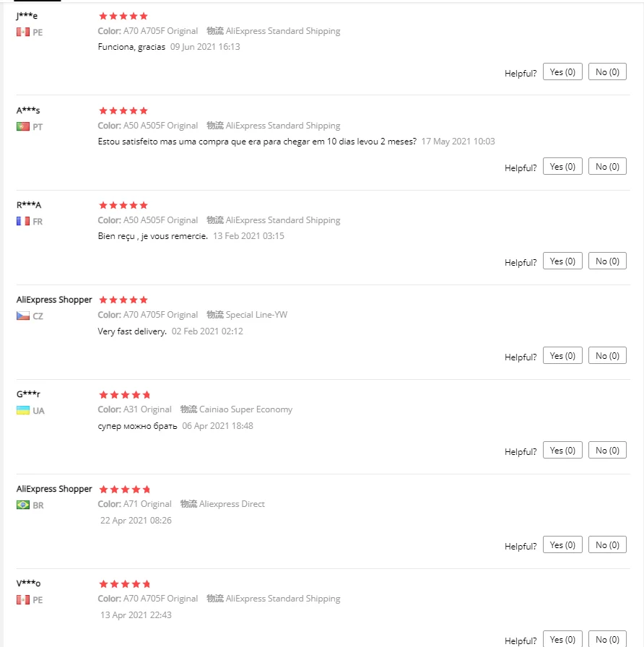Click the Peru flag beside V***o
Screen dimensions: 644x647
[22, 599]
